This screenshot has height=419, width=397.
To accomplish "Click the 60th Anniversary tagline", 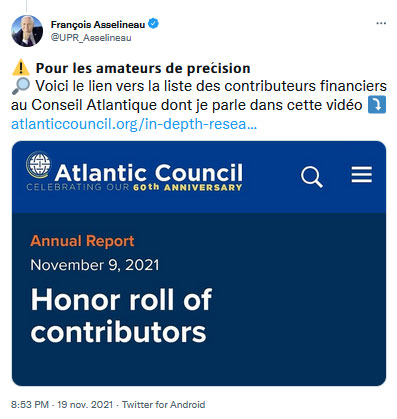I will pyautogui.click(x=134, y=187).
